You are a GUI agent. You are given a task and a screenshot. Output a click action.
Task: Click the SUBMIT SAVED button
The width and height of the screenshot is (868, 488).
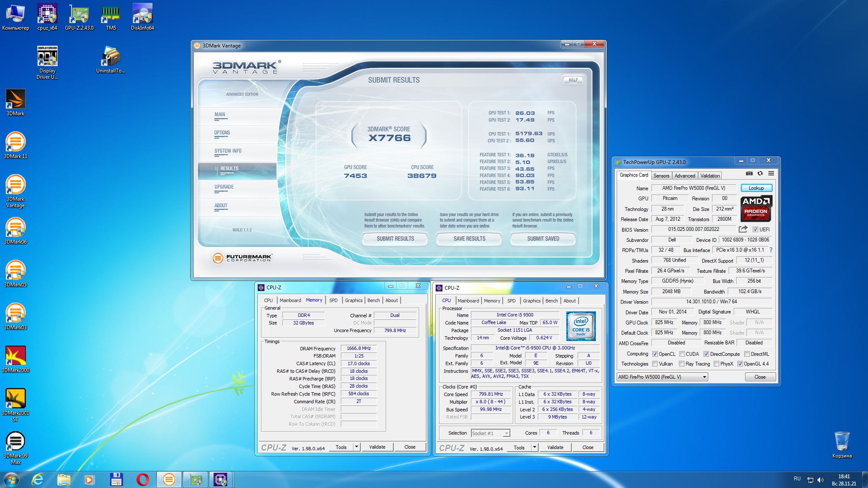click(543, 238)
